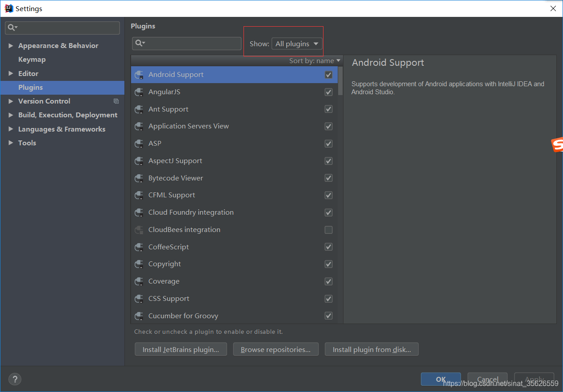The width and height of the screenshot is (563, 392).
Task: Click the plugin icon beside Cloud Foundry integration
Action: 139,212
